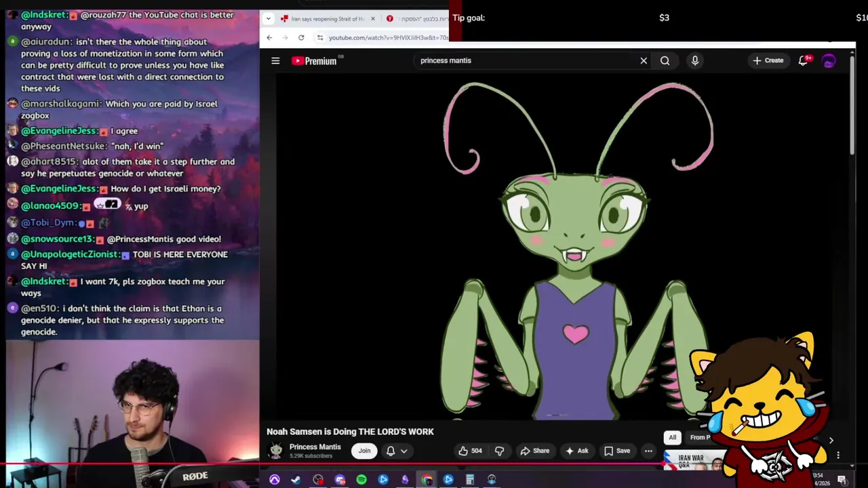Viewport: 868px width, 488px height.
Task: Click @PheseantNetsuke username in chat
Action: coord(64,146)
